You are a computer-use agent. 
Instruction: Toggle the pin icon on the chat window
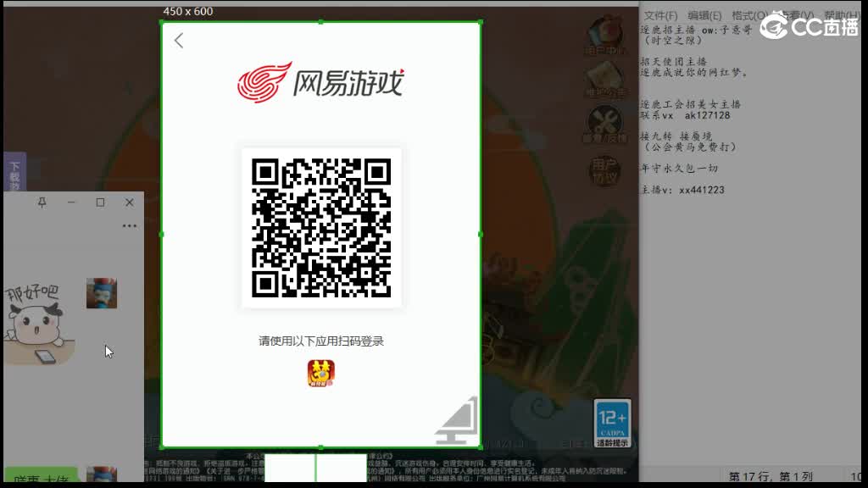tap(42, 202)
